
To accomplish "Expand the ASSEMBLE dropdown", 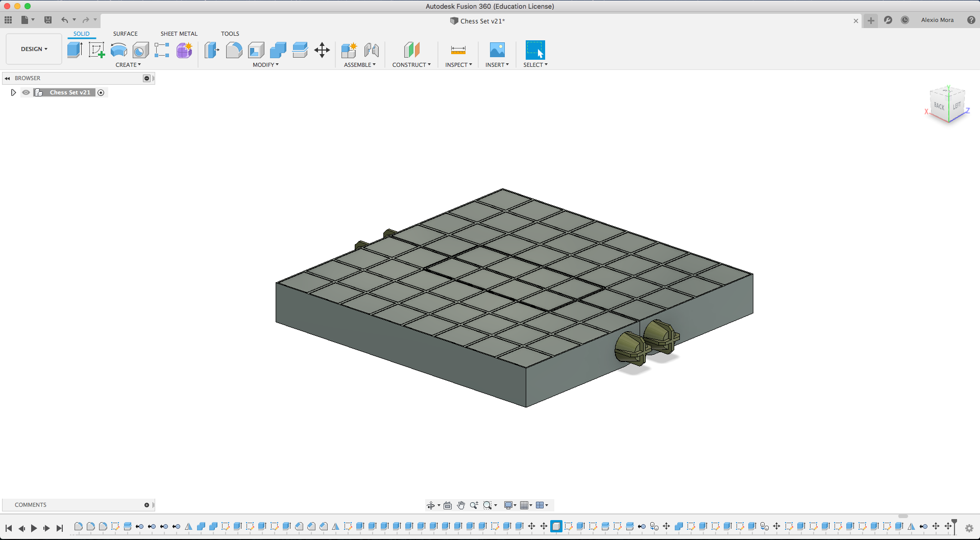I will click(x=359, y=65).
